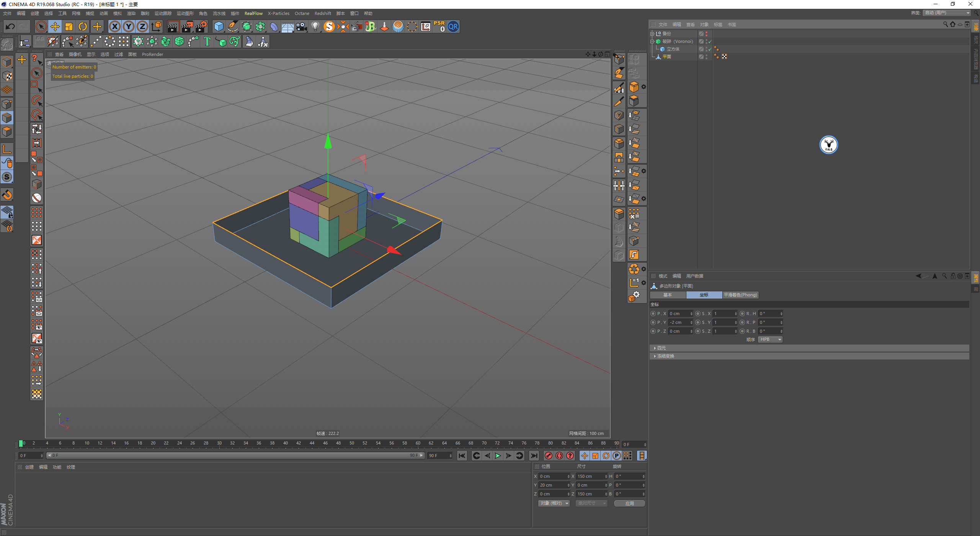
Task: Open the Edit Render Settings icon
Action: (201, 26)
